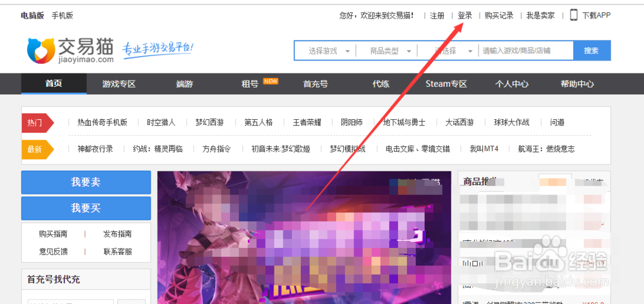Viewport: 644px width, 304px height.
Task: Click the search field 请输入游戏/商品/店铺
Action: tap(526, 51)
